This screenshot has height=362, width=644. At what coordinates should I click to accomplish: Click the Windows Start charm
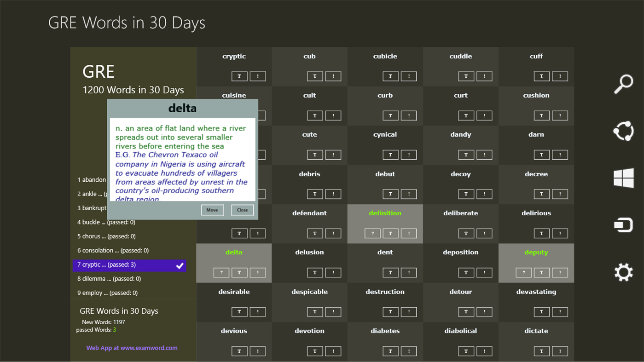pos(623,177)
